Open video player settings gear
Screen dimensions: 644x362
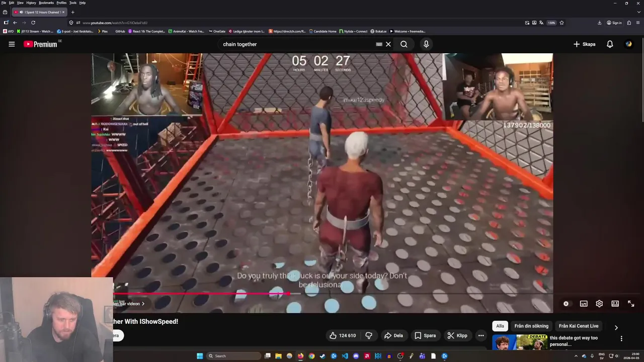599,304
